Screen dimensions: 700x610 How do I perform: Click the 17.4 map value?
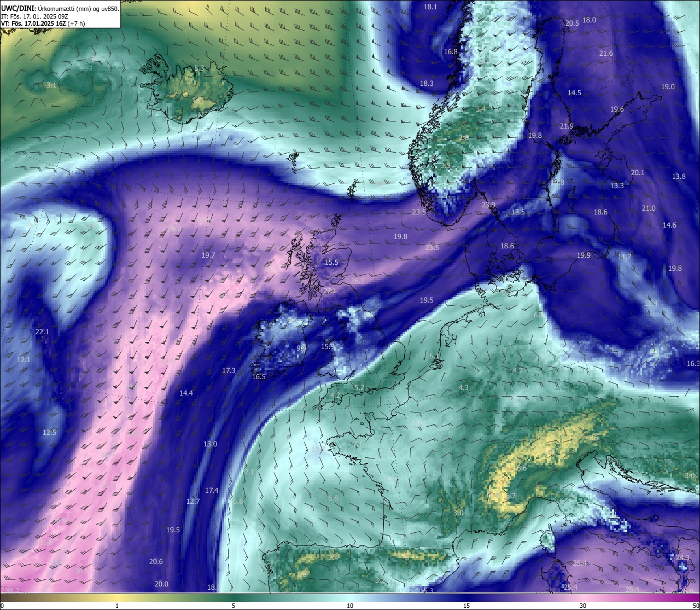[212, 490]
